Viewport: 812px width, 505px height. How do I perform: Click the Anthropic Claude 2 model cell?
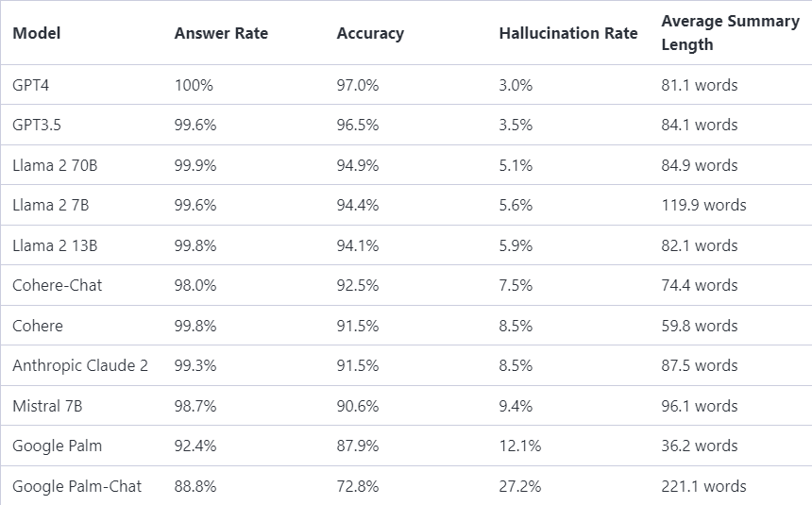[80, 365]
